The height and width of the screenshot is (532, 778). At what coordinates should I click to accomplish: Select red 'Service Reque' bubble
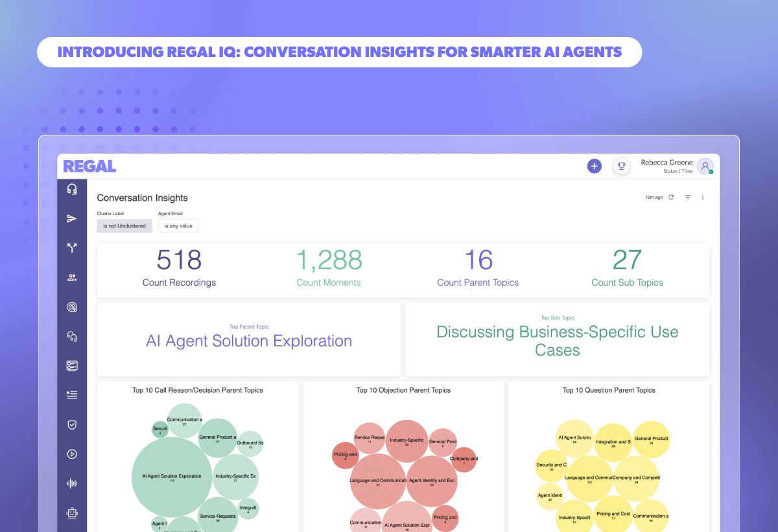370,439
